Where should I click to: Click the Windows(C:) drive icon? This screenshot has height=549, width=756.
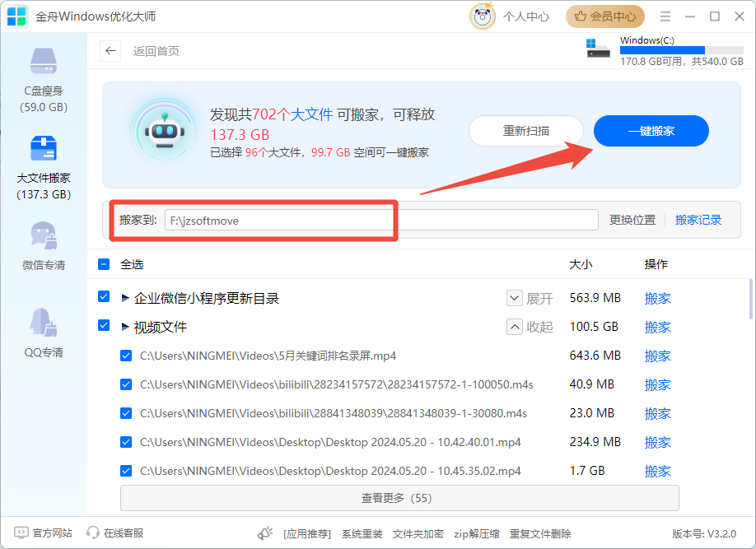coord(598,49)
